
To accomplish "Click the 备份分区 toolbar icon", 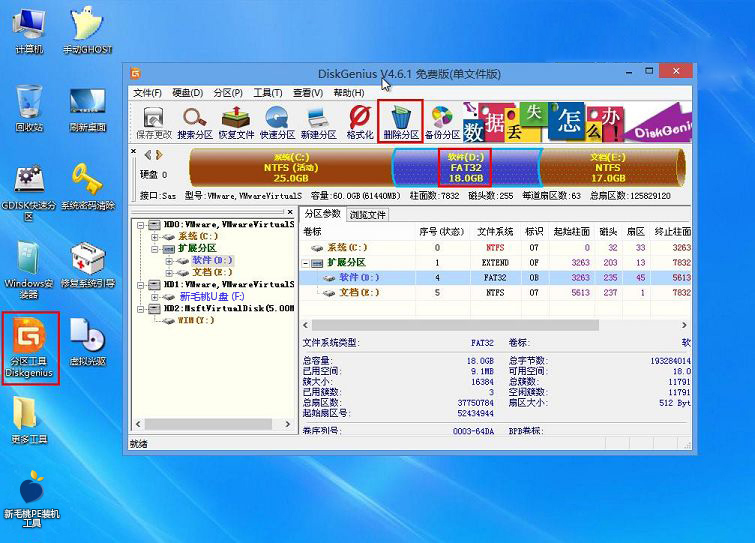I will pos(442,122).
